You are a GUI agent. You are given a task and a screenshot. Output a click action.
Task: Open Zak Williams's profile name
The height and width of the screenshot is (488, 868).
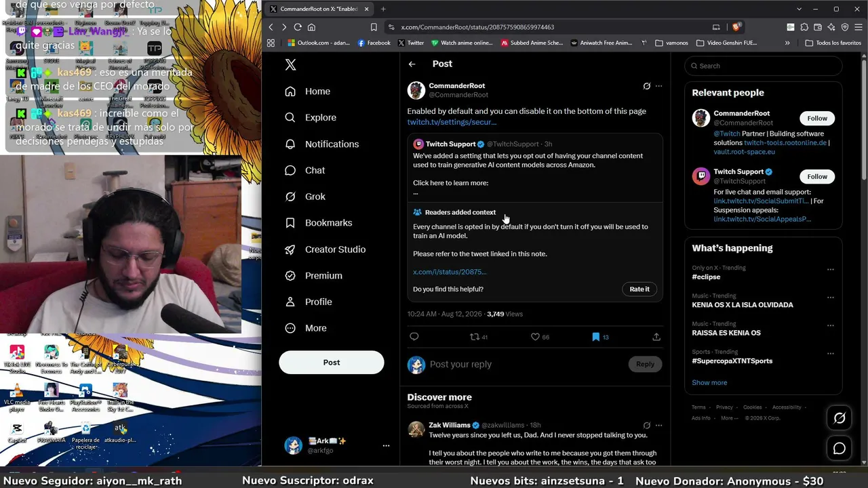click(x=450, y=426)
